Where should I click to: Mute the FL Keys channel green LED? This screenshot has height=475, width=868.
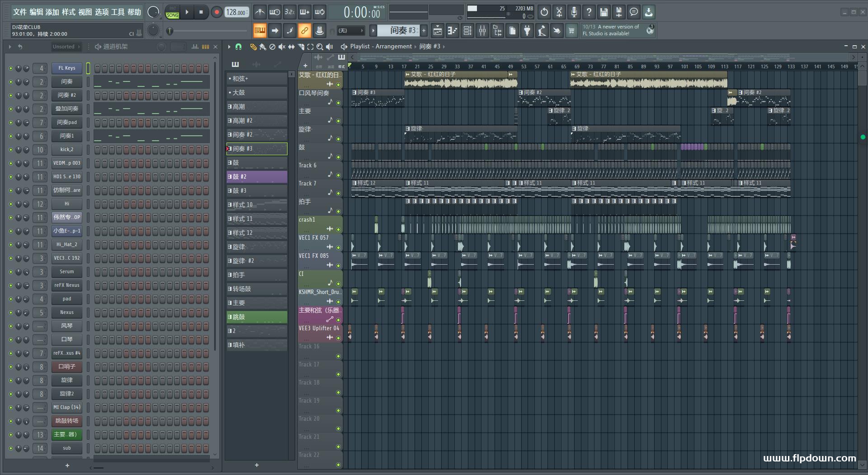click(11, 68)
